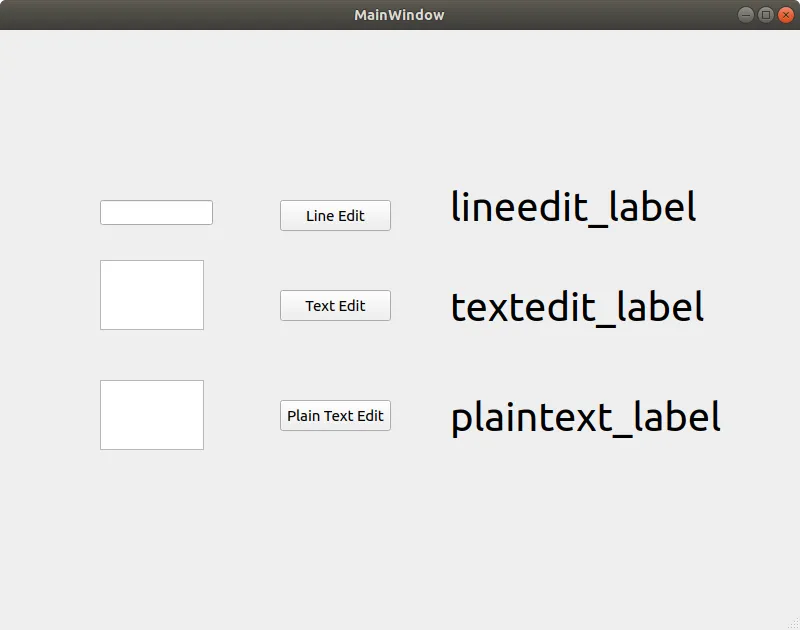Focus the single-line input field
The width and height of the screenshot is (800, 630).
(x=156, y=213)
